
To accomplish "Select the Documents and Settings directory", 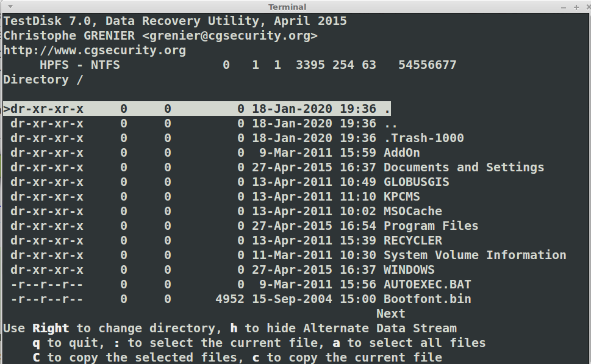I will coord(277,167).
